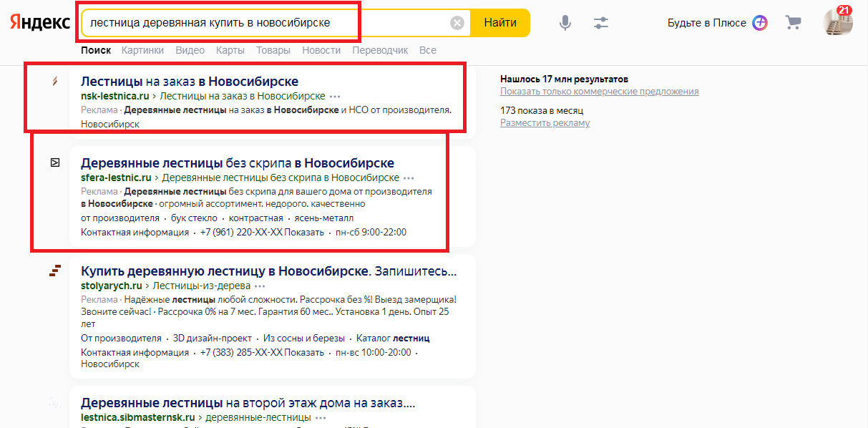Screen dimensions: 868x428
Task: Open the lestnica.sibmasternsk.ru domain link
Action: pyautogui.click(x=138, y=417)
